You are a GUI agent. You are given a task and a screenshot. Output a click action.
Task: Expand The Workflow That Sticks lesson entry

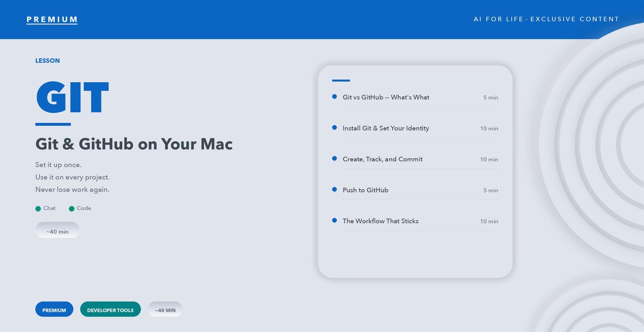(x=380, y=221)
